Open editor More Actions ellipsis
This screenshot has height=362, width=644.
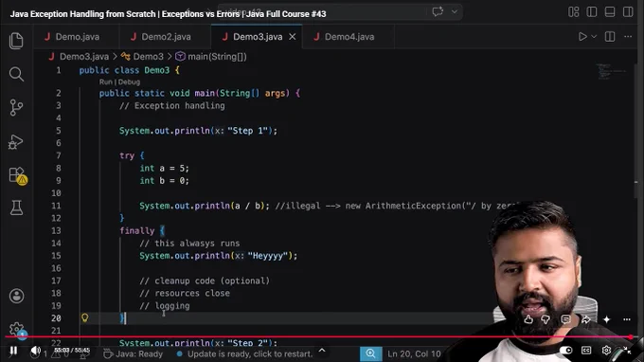click(x=628, y=37)
